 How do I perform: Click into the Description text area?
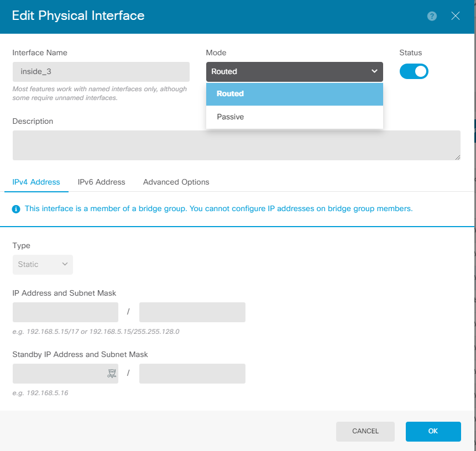click(x=236, y=145)
